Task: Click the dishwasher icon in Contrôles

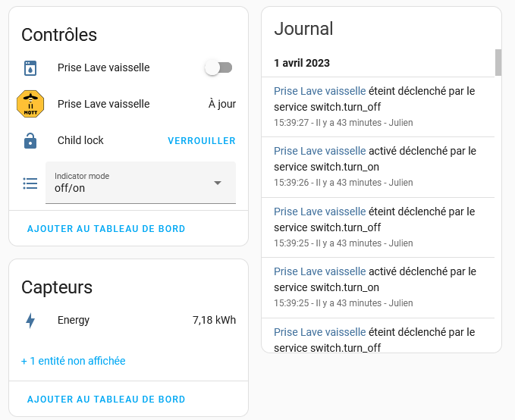Action: tap(30, 67)
